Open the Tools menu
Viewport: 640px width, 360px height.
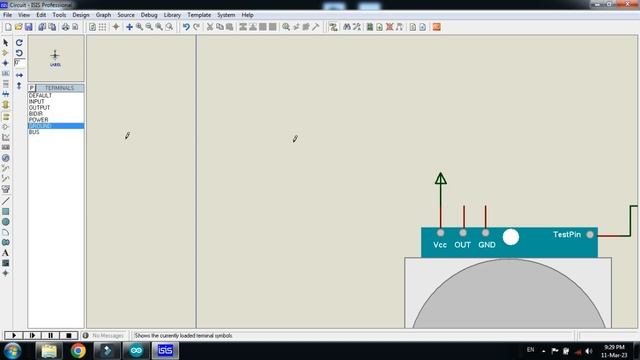coord(59,15)
